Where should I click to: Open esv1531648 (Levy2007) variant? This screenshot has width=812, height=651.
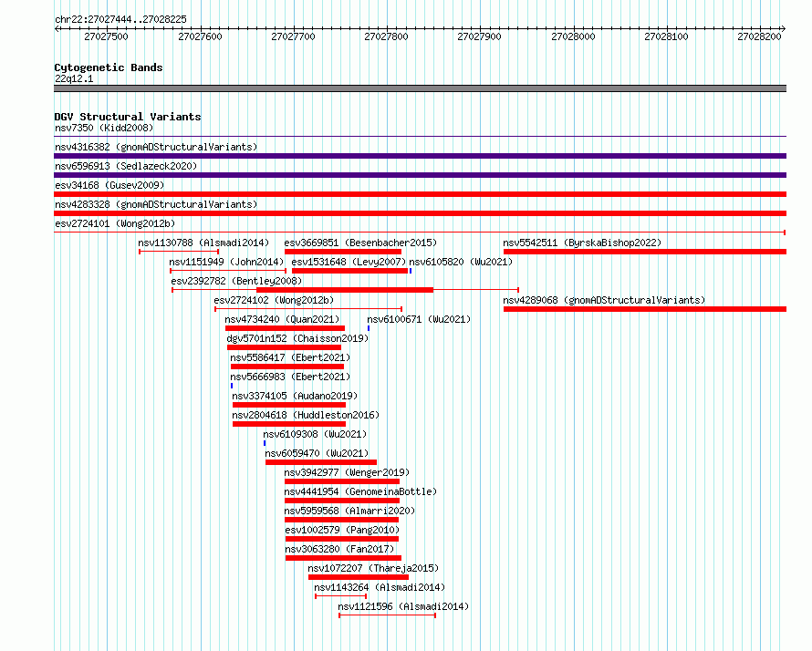tap(349, 262)
